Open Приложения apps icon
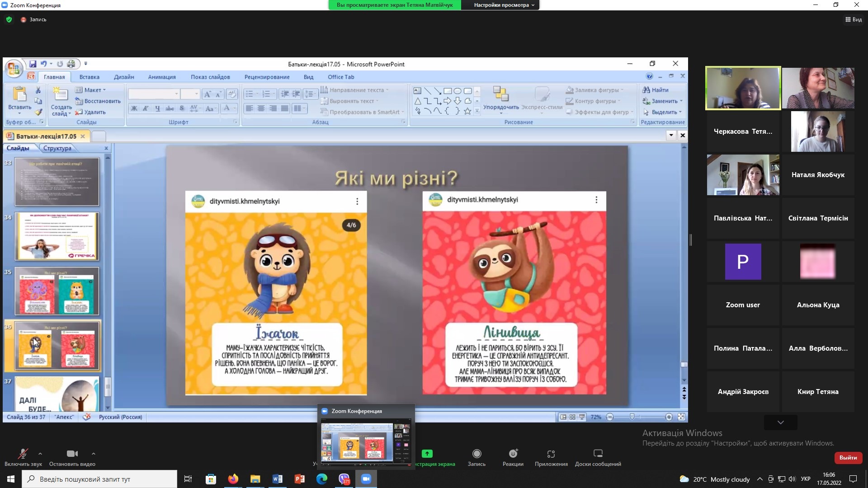Screen dimensions: 868x488 click(551, 454)
